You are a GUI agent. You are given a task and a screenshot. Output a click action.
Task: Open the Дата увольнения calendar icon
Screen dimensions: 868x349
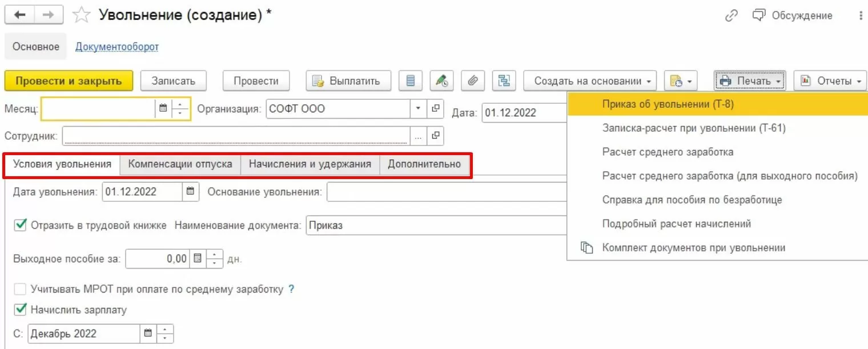(x=191, y=192)
